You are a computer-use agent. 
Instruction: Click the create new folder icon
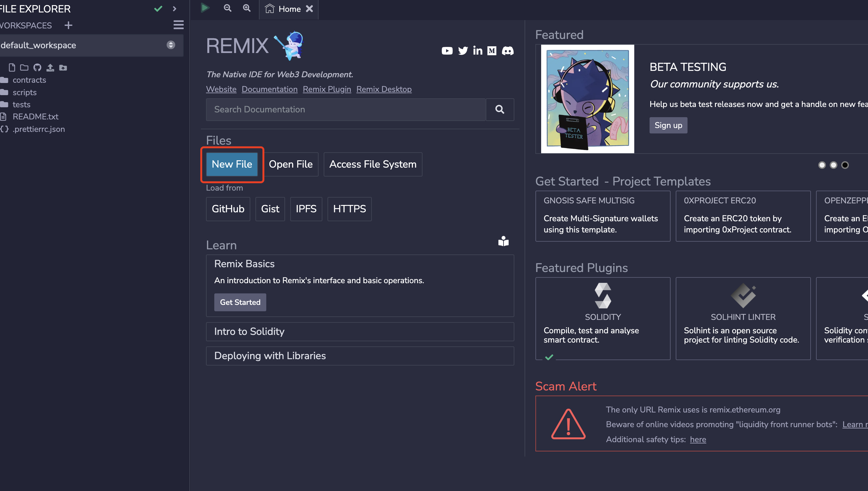coord(24,67)
